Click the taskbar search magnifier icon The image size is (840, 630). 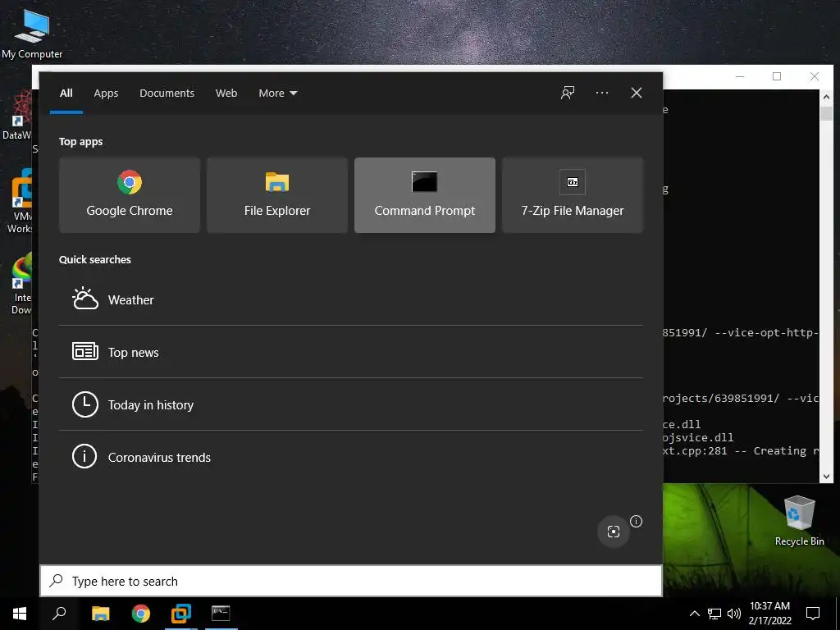click(x=59, y=614)
